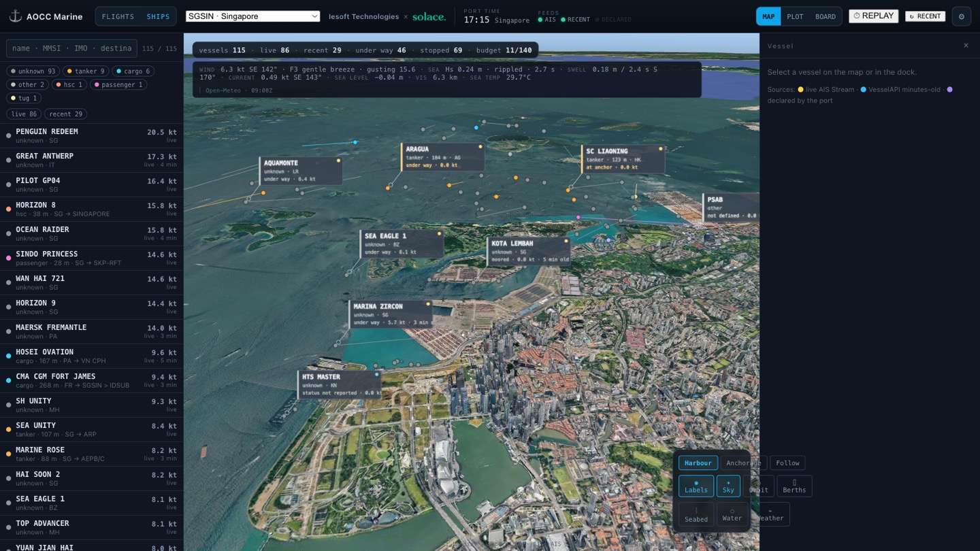Select PILOT GP04 in vessel list
This screenshot has height=551, width=980.
pyautogui.click(x=92, y=185)
